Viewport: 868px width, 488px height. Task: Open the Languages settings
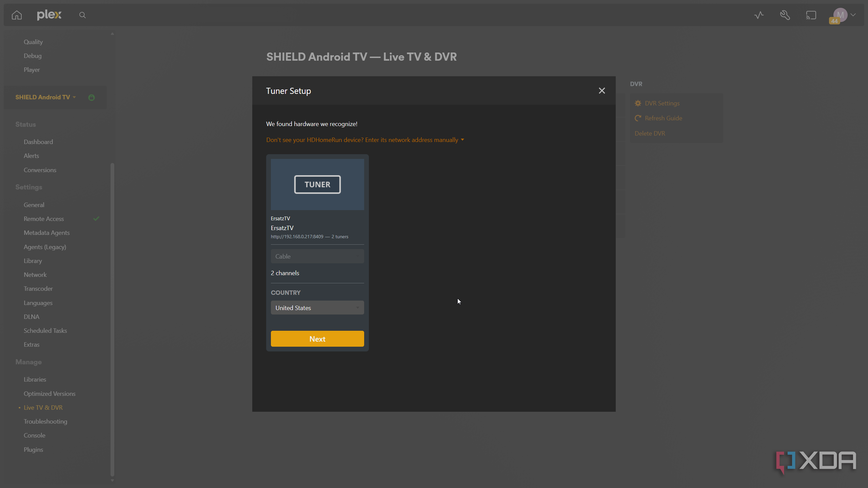click(38, 303)
